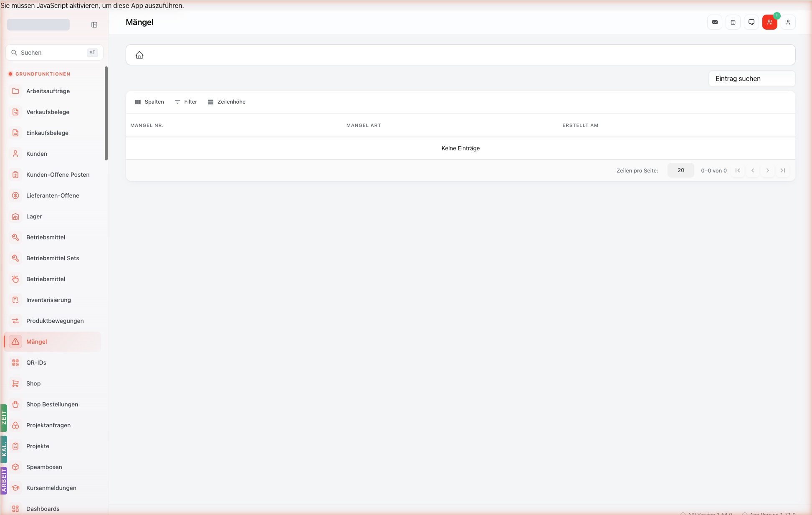Click the first Betriebsmittel wrench icon
Screen dimensions: 812x515
pyautogui.click(x=15, y=237)
